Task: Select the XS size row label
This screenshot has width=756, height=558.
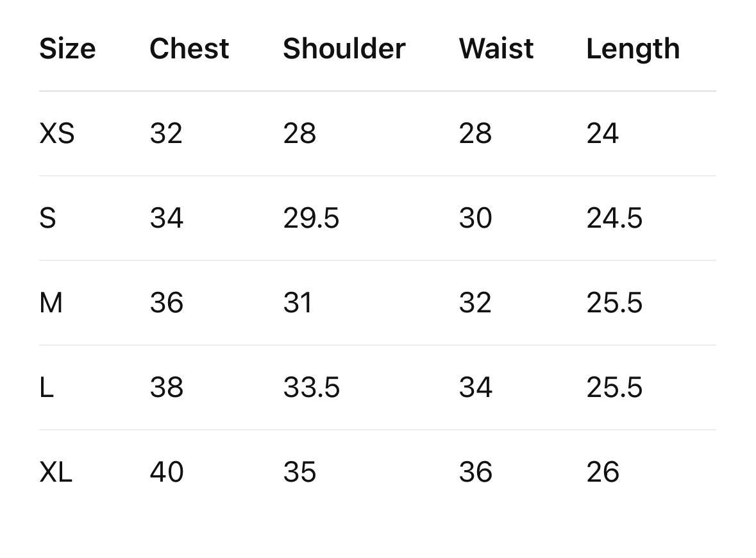Action: tap(57, 133)
